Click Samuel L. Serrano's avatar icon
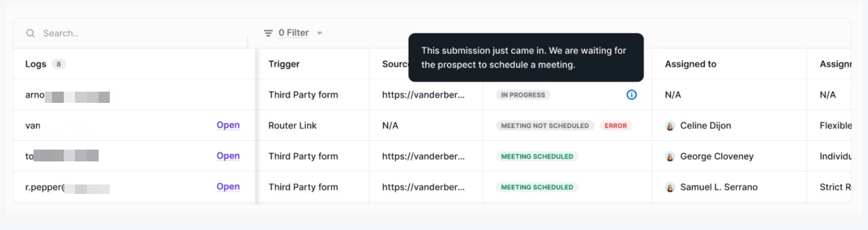868x230 pixels. [x=670, y=187]
